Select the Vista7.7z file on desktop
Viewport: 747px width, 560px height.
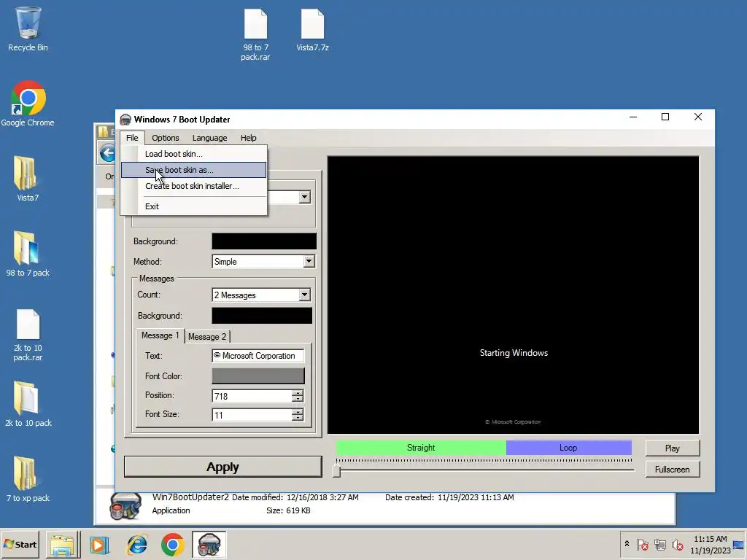point(312,30)
